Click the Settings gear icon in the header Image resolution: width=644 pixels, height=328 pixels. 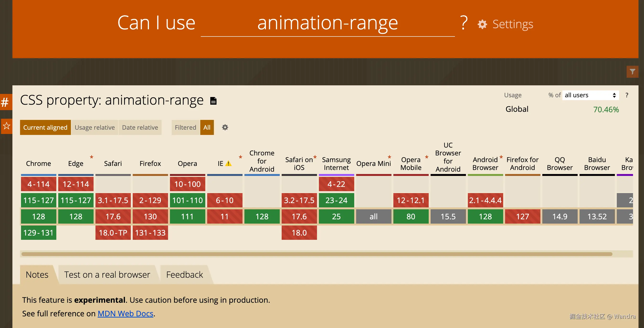(x=482, y=24)
